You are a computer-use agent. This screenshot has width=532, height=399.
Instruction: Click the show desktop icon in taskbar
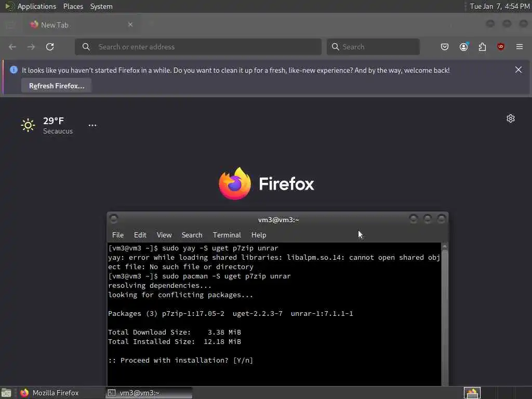coord(6,393)
